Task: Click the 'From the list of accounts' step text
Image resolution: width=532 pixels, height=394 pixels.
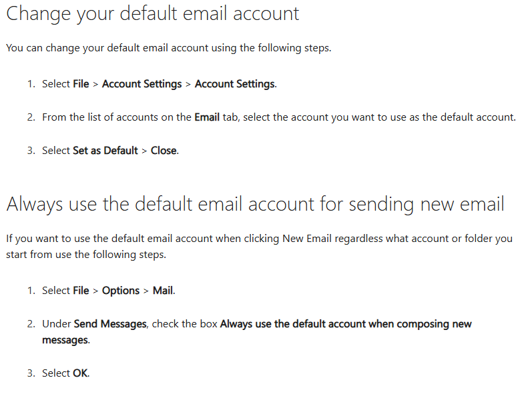Action: coord(278,117)
